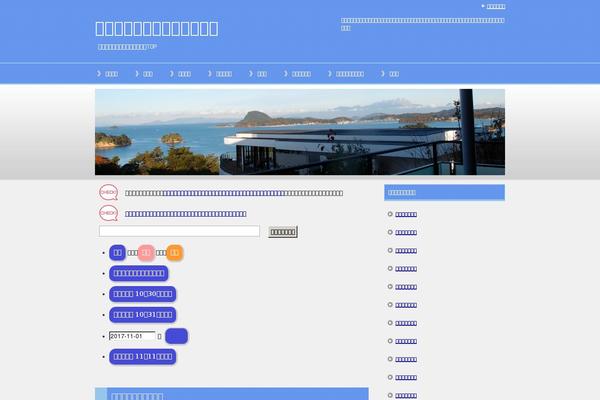Open the second link in the sidebar list
Image resolution: width=600 pixels, height=400 pixels.
pyautogui.click(x=406, y=232)
